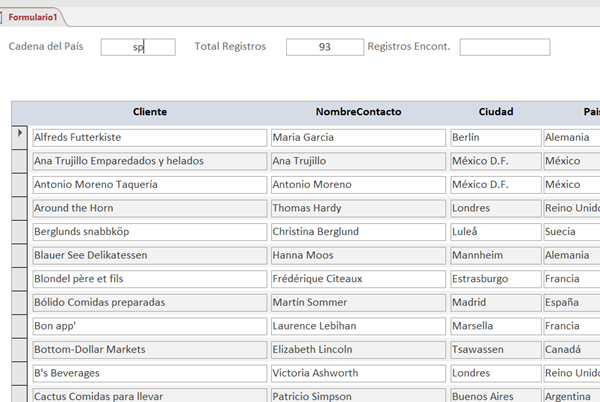Screen dimensions: 600x402
Task: Click the Tsawassen city cell
Action: click(494, 349)
